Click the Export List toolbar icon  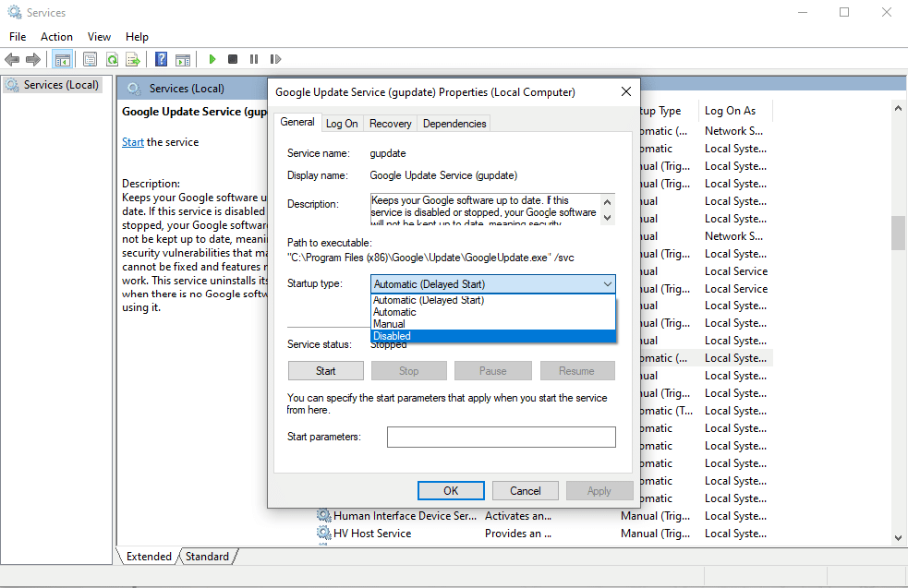pos(133,59)
